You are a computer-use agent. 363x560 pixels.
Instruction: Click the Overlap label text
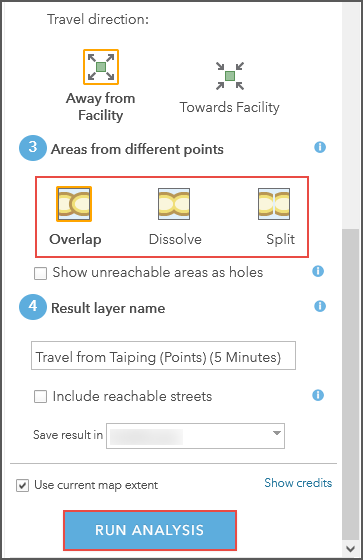coord(75,240)
